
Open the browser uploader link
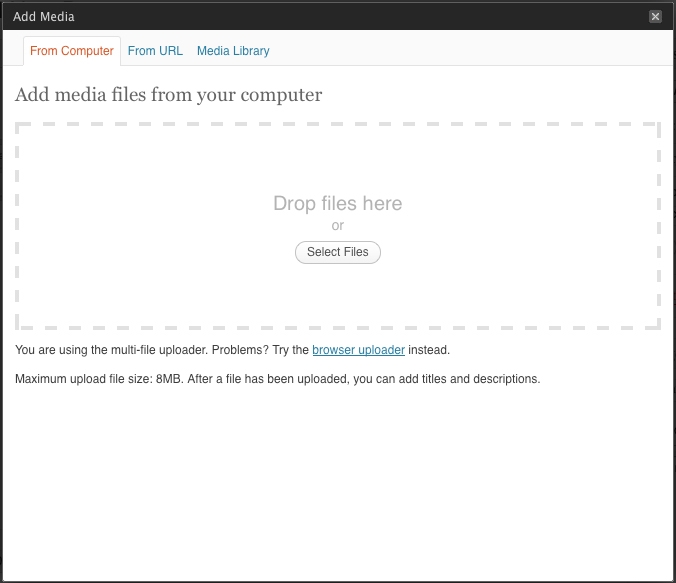[x=358, y=350]
